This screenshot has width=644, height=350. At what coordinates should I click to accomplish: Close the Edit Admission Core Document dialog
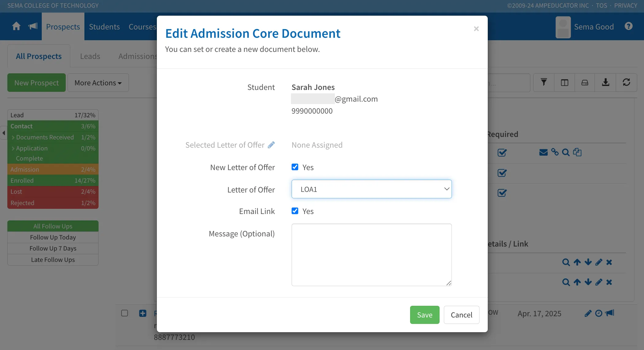(476, 29)
